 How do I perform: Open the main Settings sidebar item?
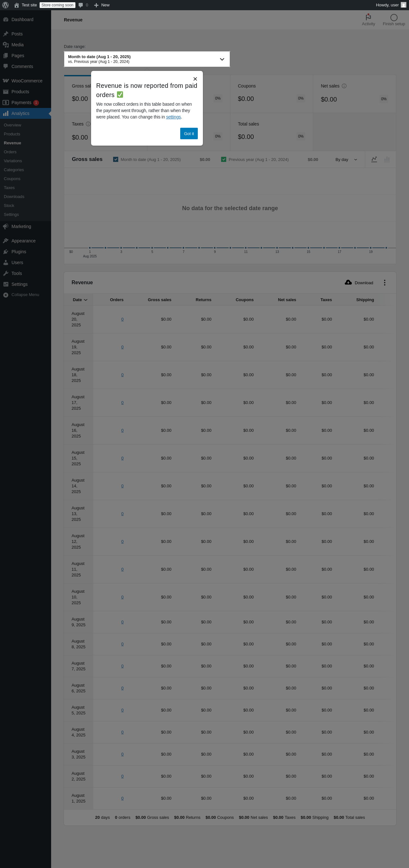coord(25,284)
